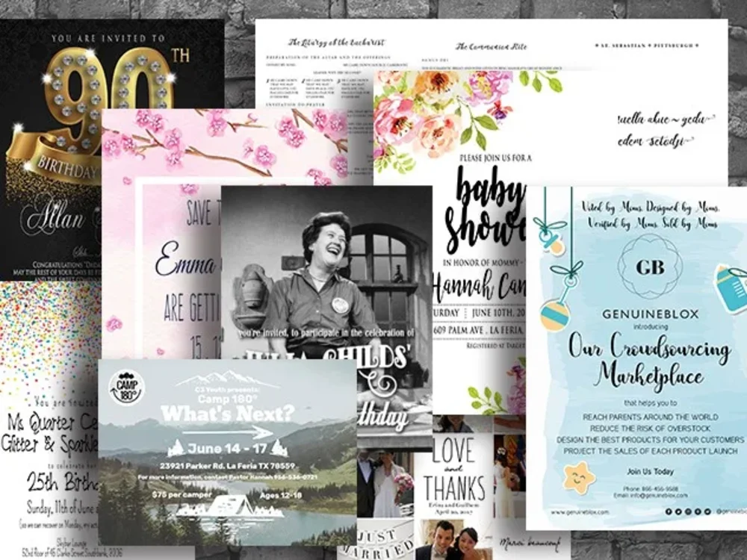747x560 pixels.
Task: Click 'Our Crowdsourcing Marketplace' script title
Action: 650,361
